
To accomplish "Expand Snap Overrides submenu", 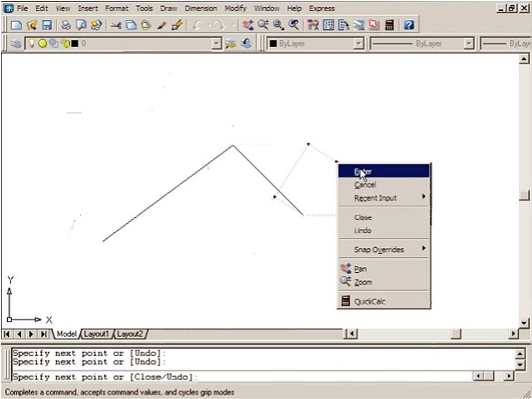I will click(384, 249).
